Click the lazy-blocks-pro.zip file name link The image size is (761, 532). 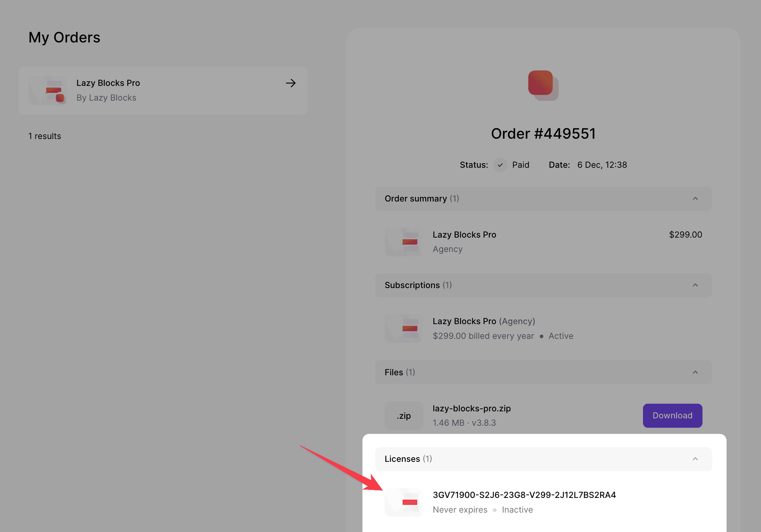click(471, 408)
